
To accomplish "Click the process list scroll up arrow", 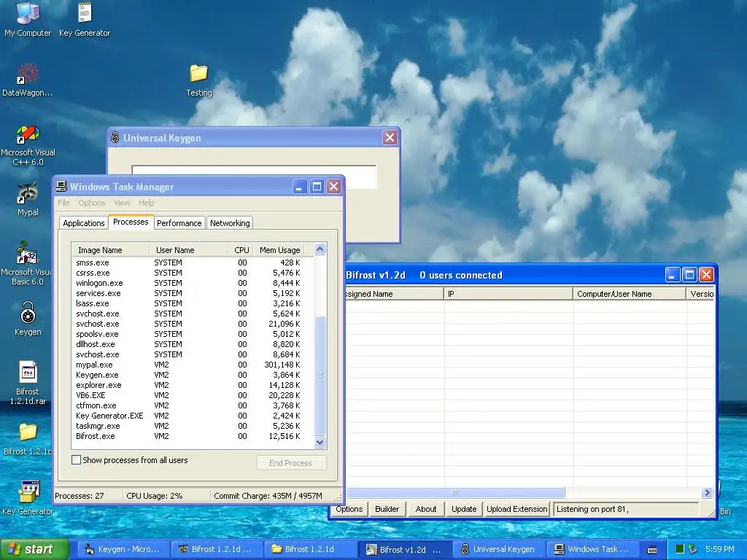I will [320, 249].
